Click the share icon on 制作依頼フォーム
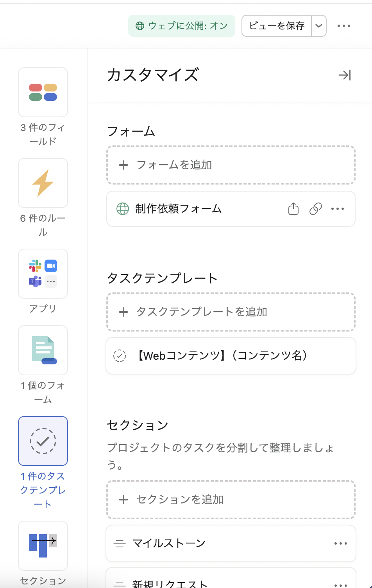The height and width of the screenshot is (588, 372). coord(293,209)
